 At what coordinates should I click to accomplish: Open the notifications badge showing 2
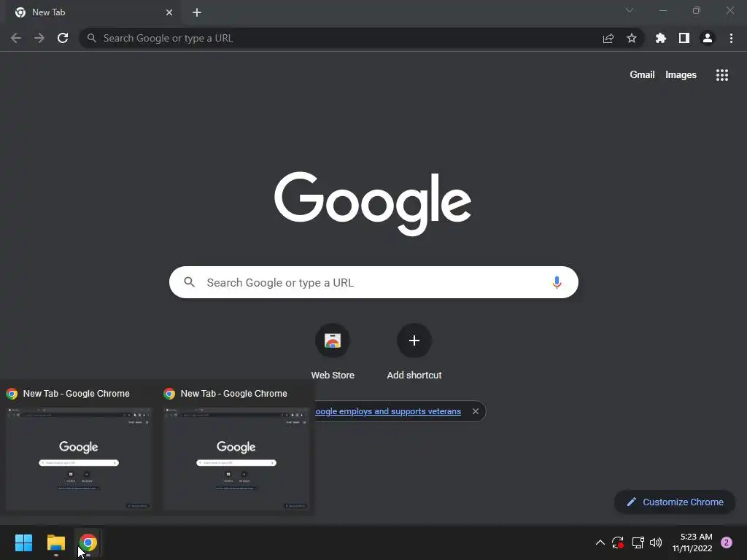coord(727,542)
